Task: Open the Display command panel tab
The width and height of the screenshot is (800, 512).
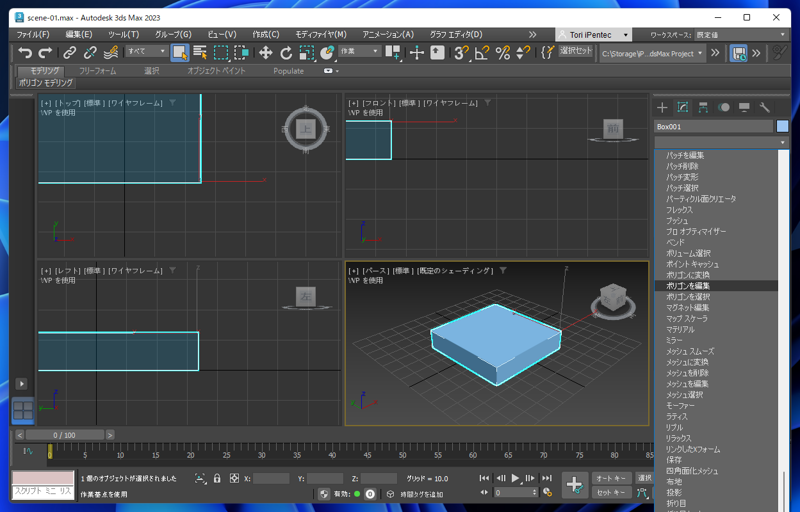Action: coord(744,107)
